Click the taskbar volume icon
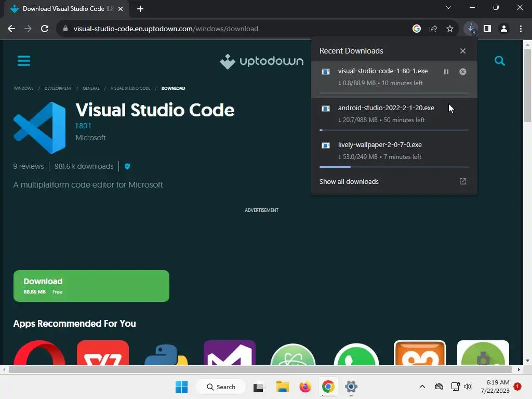Viewport: 532px width, 399px height. pyautogui.click(x=468, y=387)
